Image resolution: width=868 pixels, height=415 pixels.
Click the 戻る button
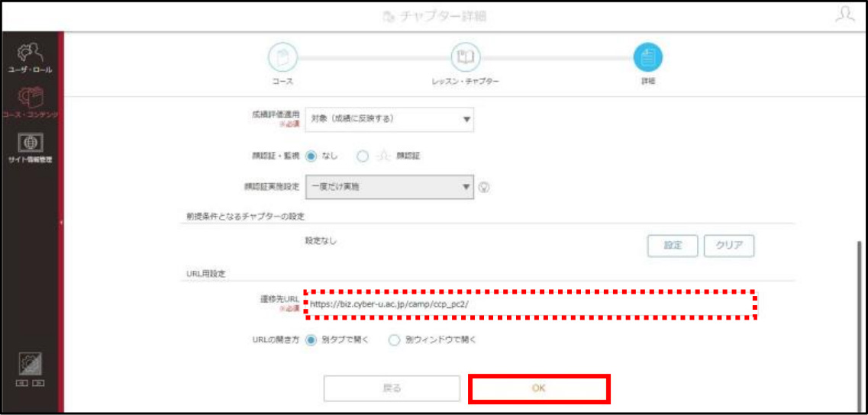pos(392,388)
